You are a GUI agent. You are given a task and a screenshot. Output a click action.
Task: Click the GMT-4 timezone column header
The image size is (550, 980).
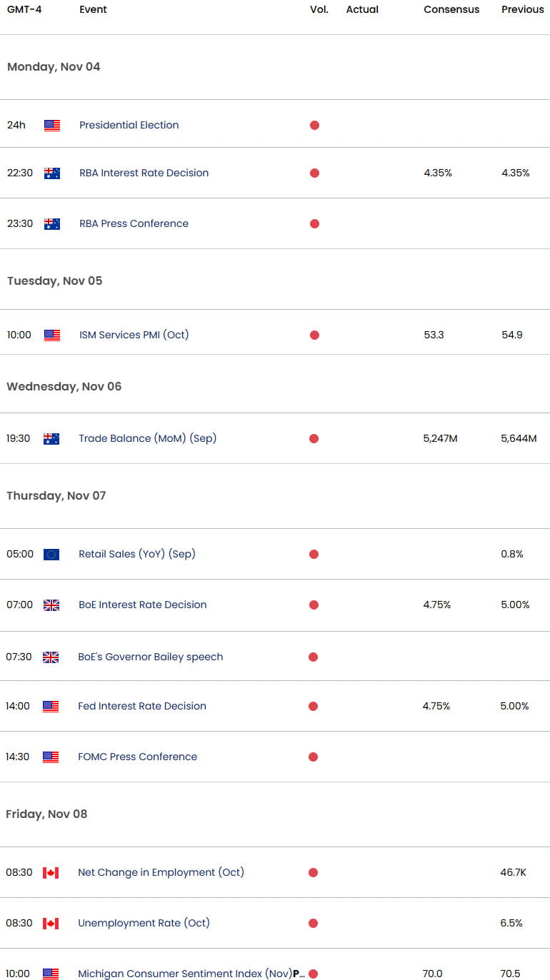pos(24,9)
